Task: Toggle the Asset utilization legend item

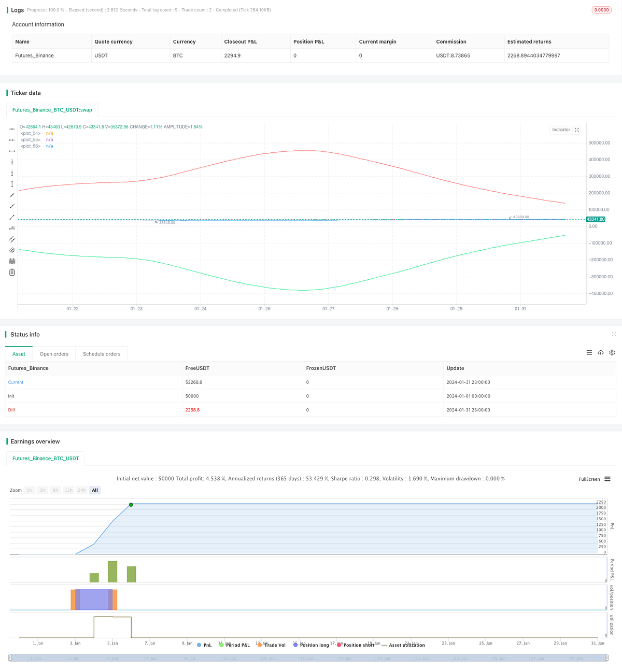Action: (407, 645)
